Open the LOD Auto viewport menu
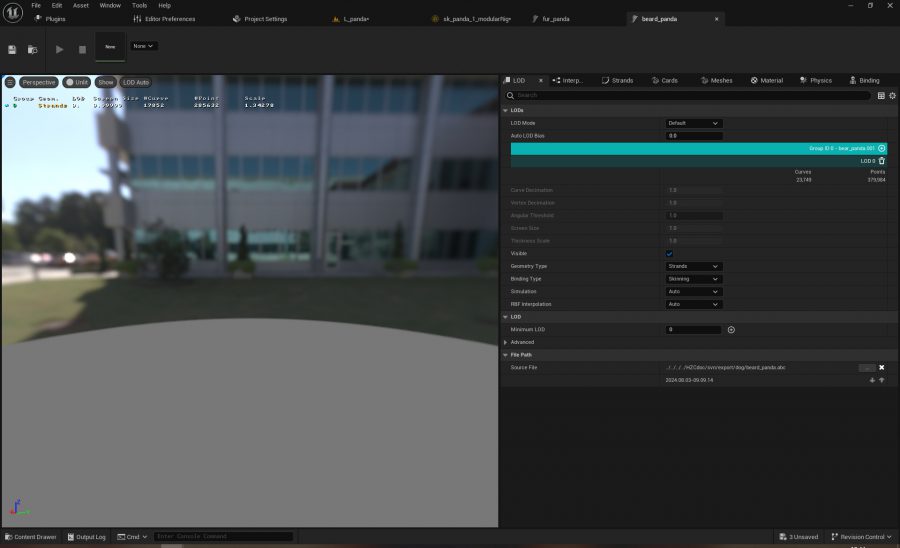This screenshot has height=548, width=900. tap(136, 83)
